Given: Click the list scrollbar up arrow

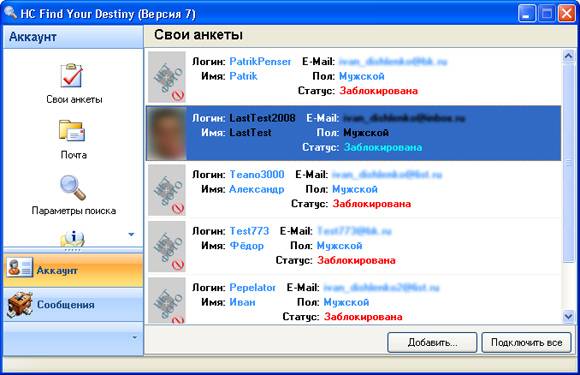Looking at the screenshot, I should (568, 56).
